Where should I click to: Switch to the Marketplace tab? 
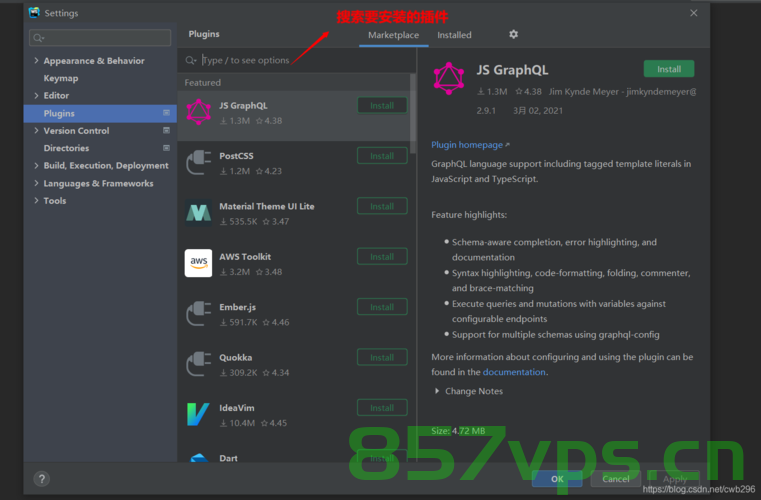pos(393,35)
